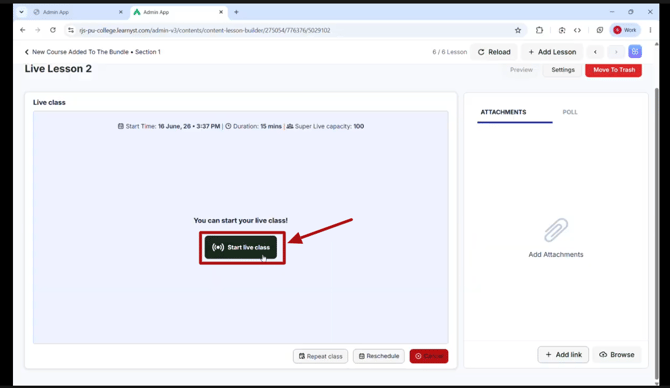This screenshot has height=388, width=670.
Task: Move the lesson to trash
Action: click(614, 70)
